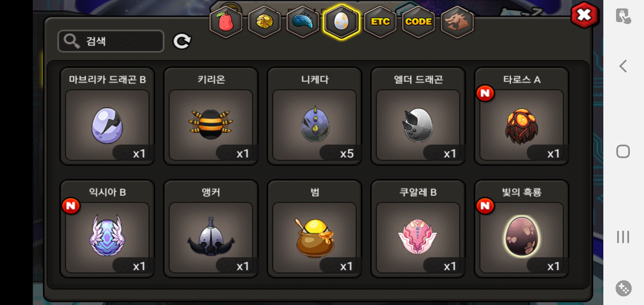644x305 pixels.
Task: Click the refresh arrow icon
Action: pos(182,42)
